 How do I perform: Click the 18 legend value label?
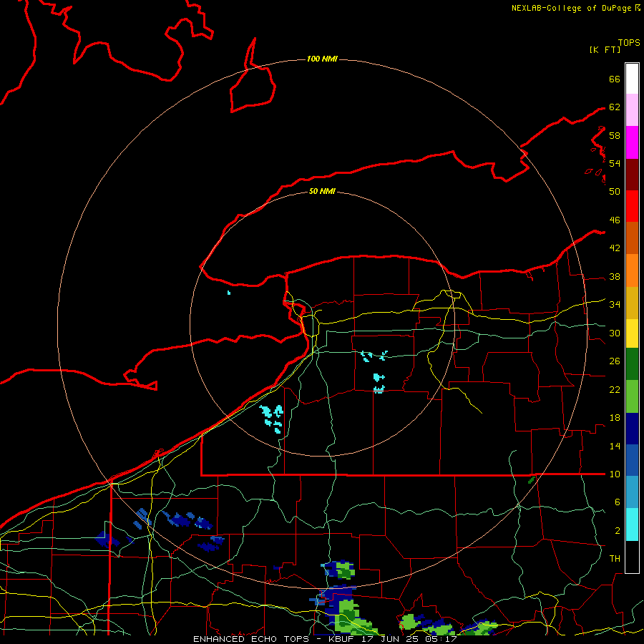click(615, 418)
